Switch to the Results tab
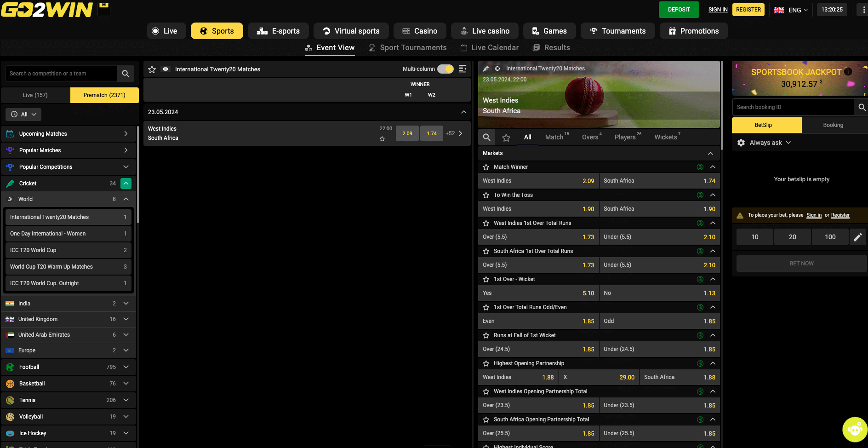The width and height of the screenshot is (868, 448). [551, 47]
